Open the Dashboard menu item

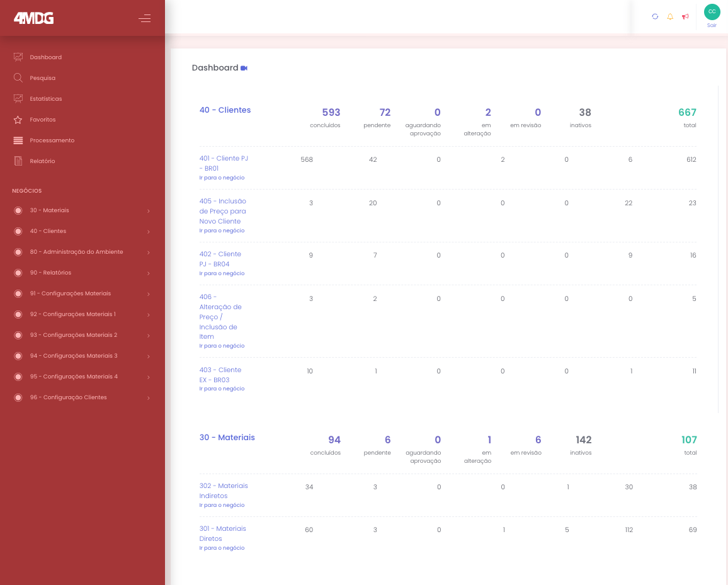pos(45,57)
